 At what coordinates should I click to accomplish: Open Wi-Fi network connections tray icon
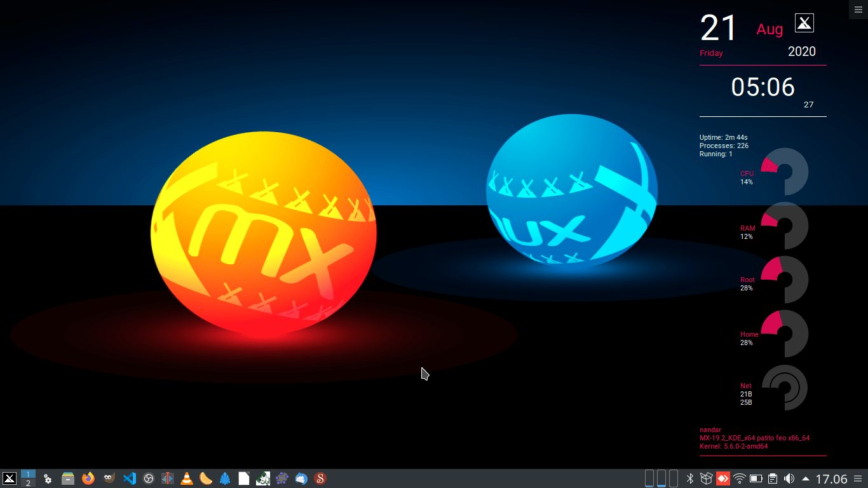click(x=740, y=478)
